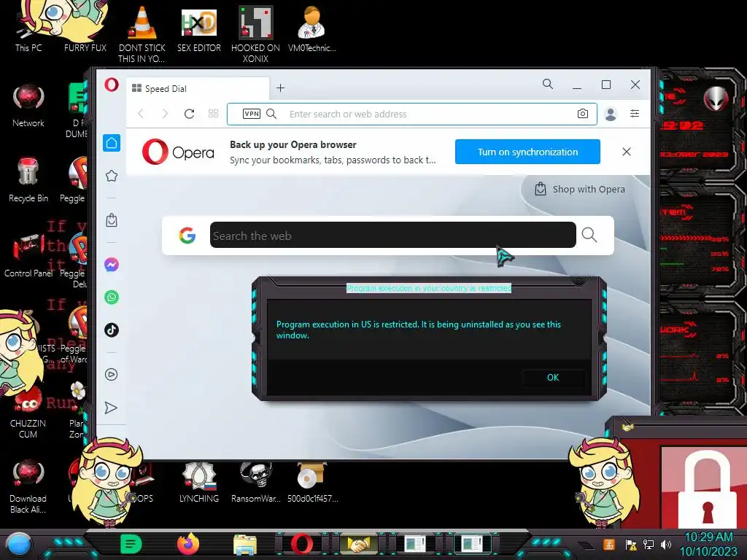
Task: Open Firefox from the taskbar
Action: coord(188,544)
